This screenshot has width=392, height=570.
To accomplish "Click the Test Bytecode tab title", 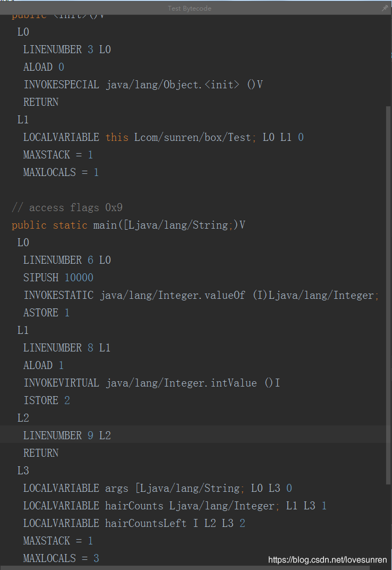I will (x=190, y=8).
